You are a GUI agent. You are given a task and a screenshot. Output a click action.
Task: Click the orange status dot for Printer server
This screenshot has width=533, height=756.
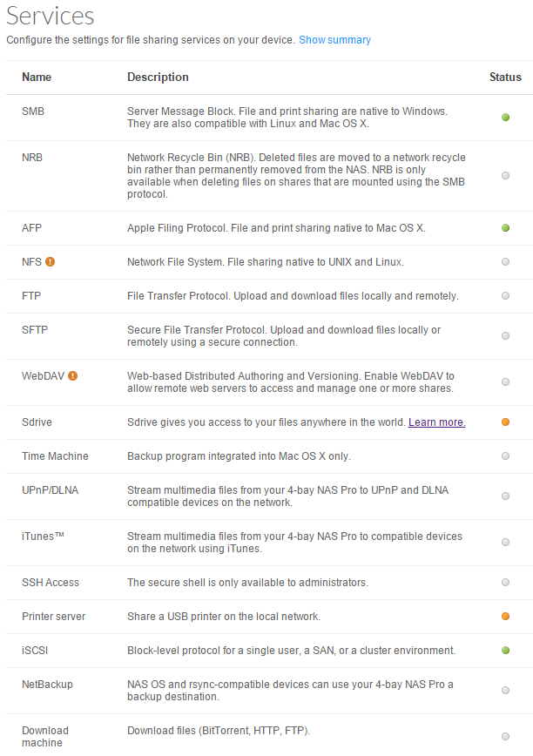click(505, 616)
